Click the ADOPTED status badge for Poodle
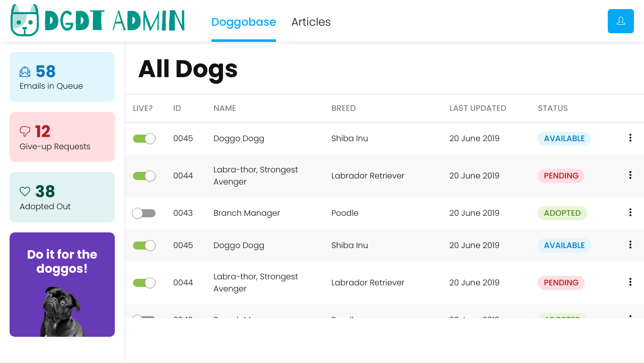The height and width of the screenshot is (363, 644). [x=562, y=213]
